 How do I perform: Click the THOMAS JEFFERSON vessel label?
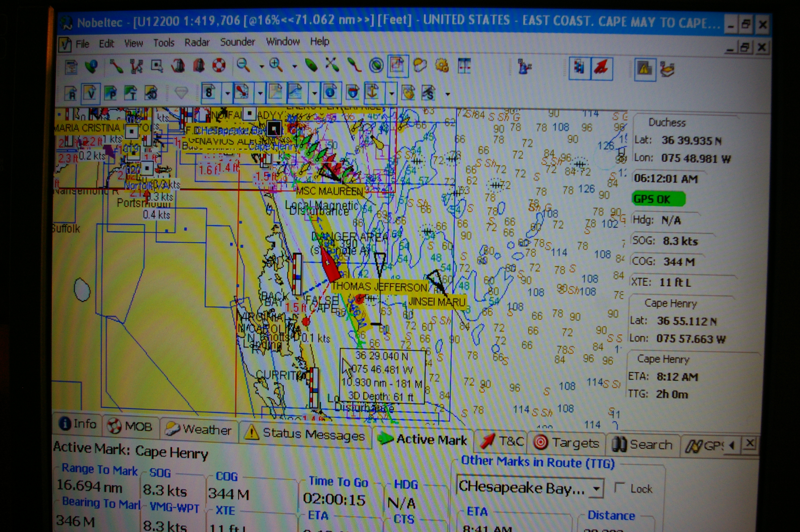[379, 287]
